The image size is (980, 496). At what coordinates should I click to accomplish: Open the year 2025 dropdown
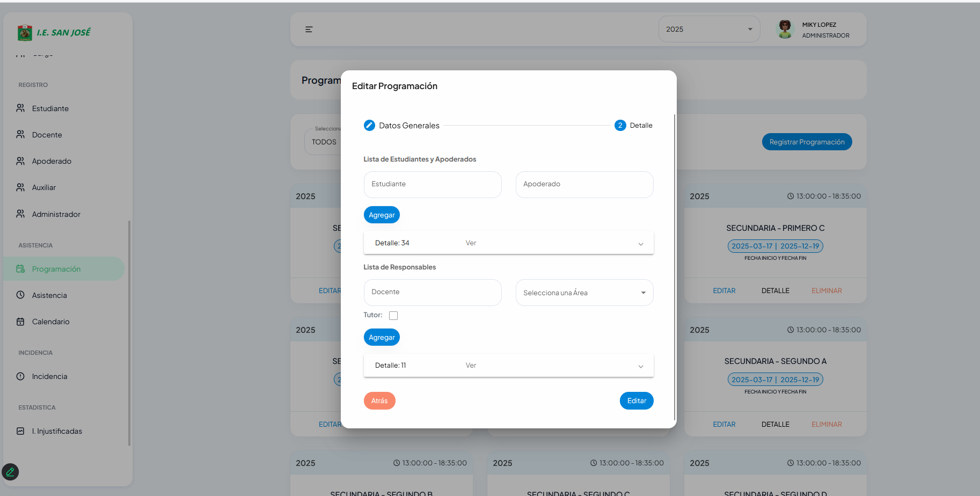708,30
